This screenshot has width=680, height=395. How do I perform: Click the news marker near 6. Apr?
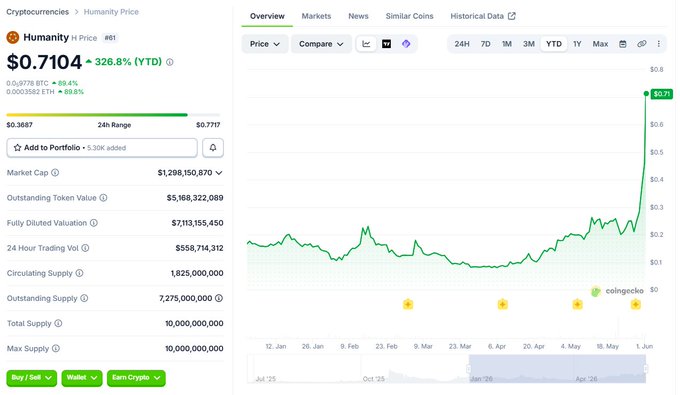coord(502,304)
